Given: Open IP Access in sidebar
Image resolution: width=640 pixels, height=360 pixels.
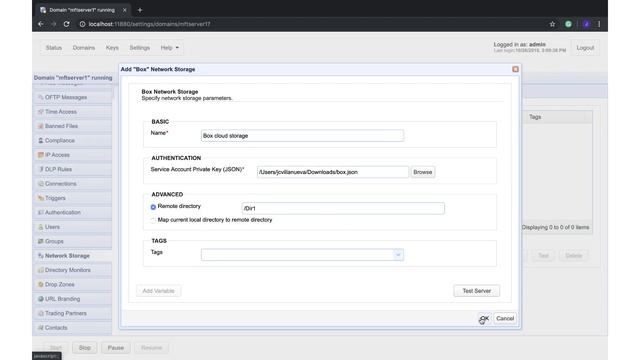Looking at the screenshot, I should 73,155.
